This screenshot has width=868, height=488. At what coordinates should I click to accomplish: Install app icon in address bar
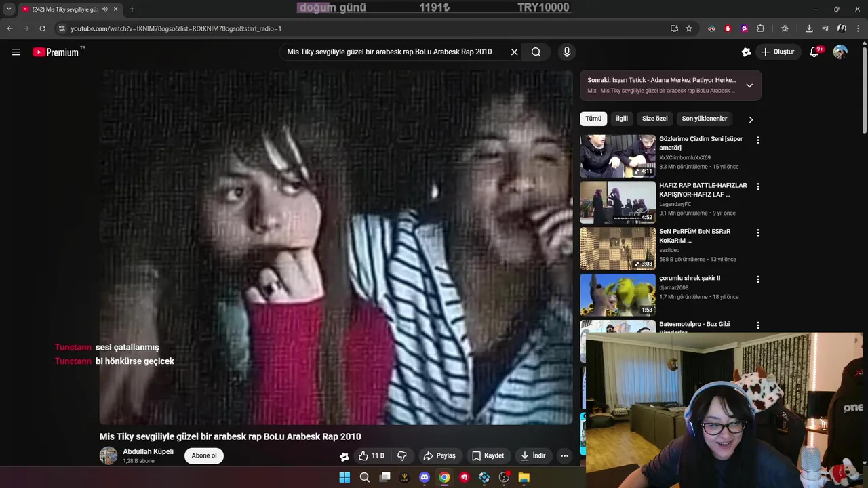point(674,28)
